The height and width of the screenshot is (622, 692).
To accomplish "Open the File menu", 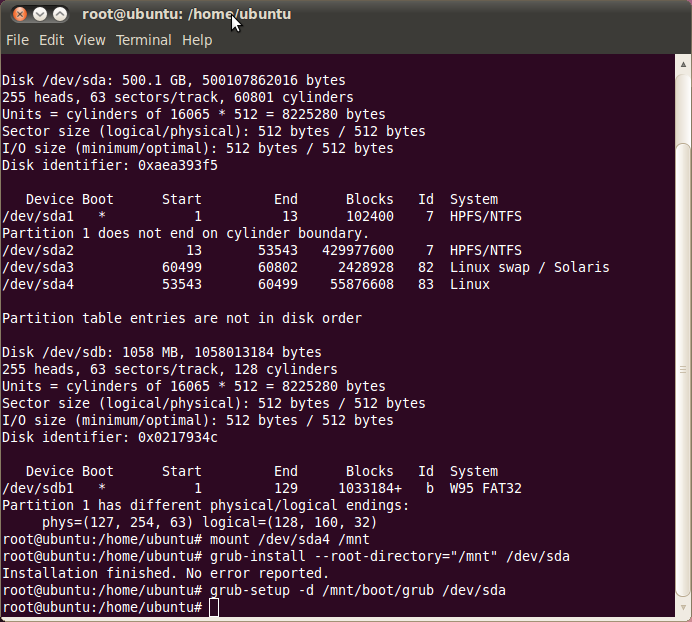I will [x=18, y=40].
